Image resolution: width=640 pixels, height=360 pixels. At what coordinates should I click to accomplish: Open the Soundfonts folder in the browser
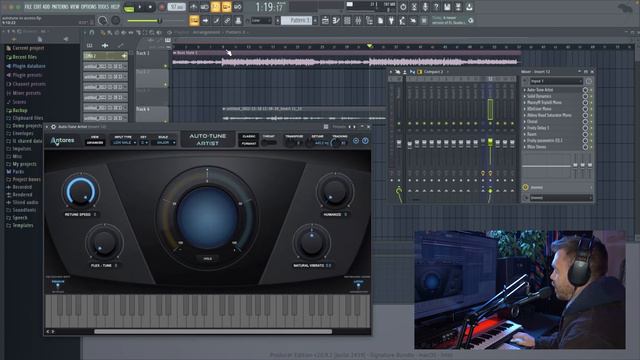pos(24,210)
